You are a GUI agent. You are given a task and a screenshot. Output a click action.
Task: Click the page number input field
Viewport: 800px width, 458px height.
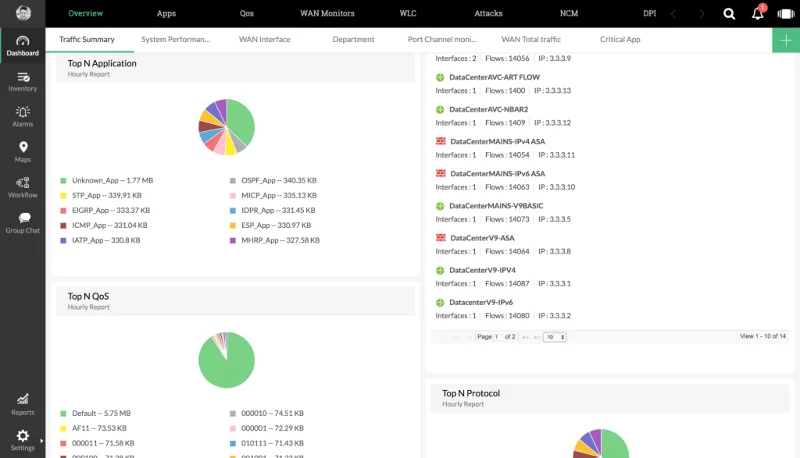[x=497, y=337]
